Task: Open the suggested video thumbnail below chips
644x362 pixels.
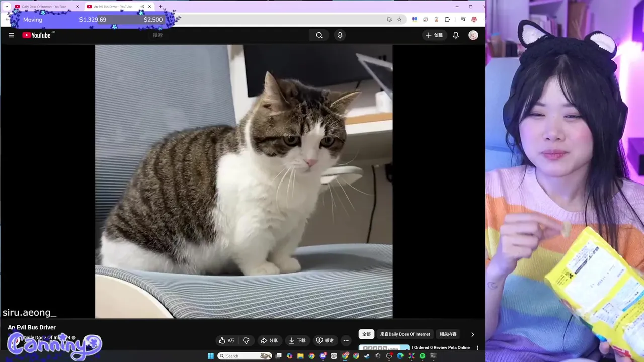Action: pos(384,348)
